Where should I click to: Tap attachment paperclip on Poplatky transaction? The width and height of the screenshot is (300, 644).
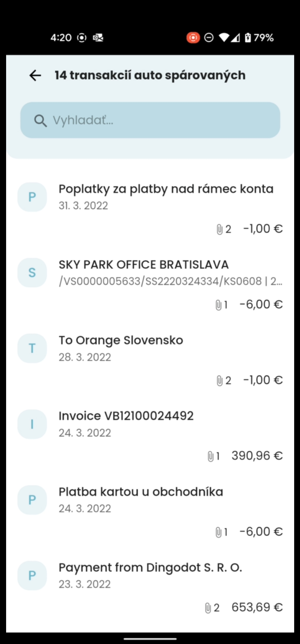click(219, 229)
